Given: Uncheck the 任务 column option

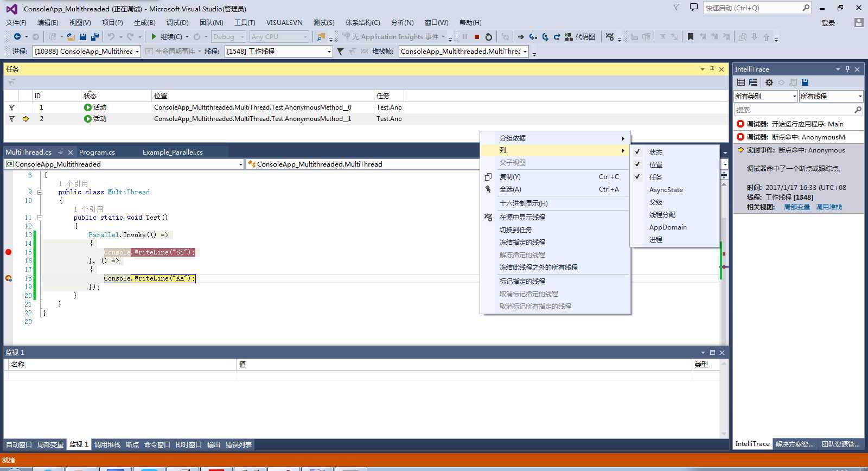Looking at the screenshot, I should (x=674, y=177).
